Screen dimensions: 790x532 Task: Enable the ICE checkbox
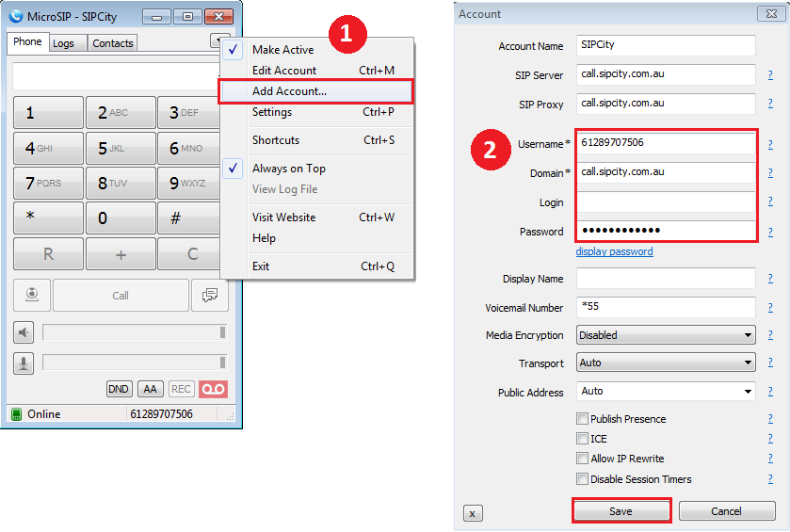[x=582, y=438]
